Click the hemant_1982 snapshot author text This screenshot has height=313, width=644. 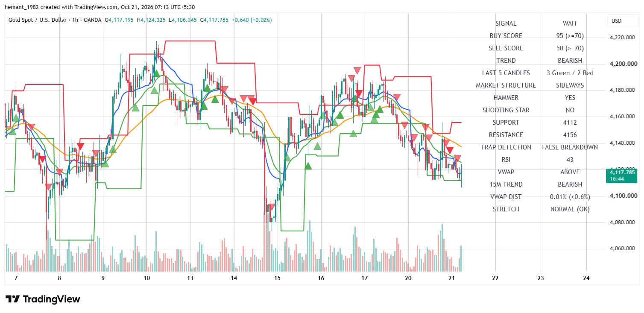click(x=22, y=7)
